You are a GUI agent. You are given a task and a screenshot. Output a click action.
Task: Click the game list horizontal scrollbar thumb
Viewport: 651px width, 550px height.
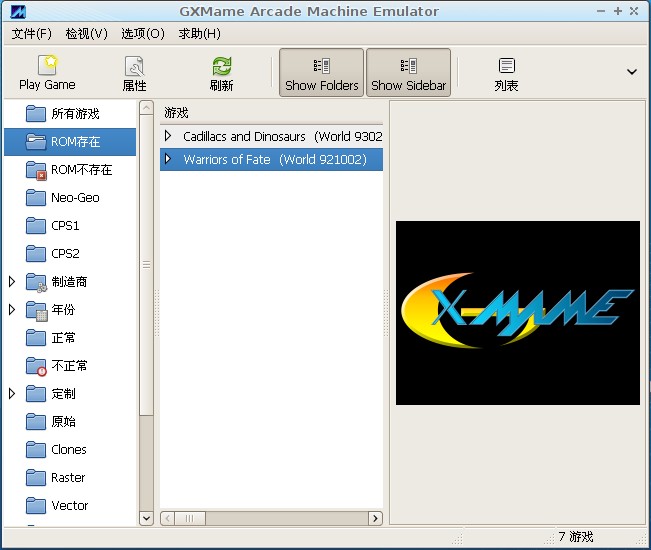[x=190, y=518]
